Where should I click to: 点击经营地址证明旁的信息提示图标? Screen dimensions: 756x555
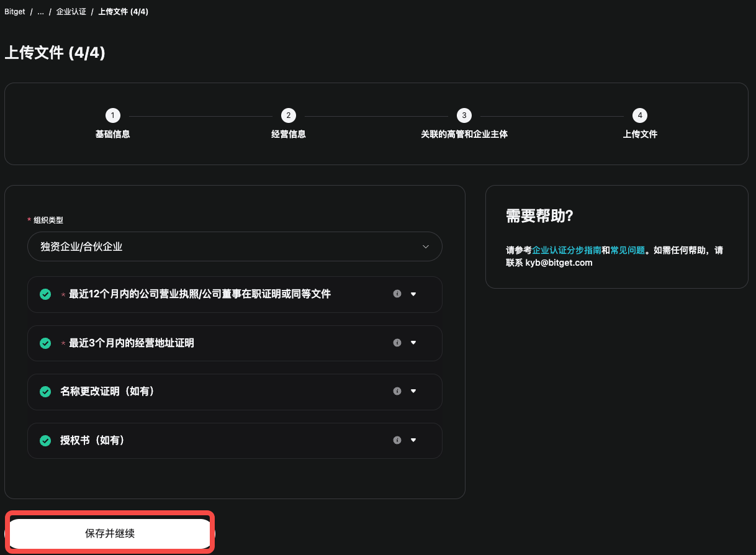pos(397,343)
